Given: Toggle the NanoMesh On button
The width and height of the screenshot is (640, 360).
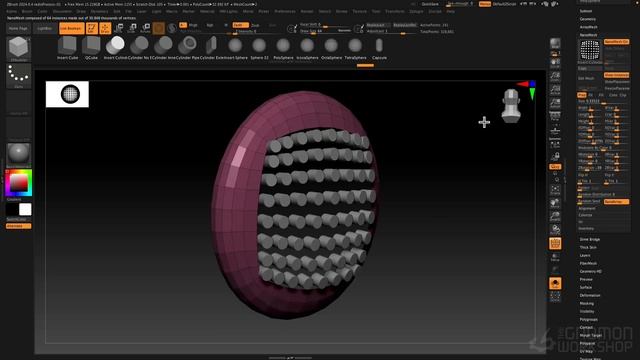Looking at the screenshot, I should tap(616, 42).
